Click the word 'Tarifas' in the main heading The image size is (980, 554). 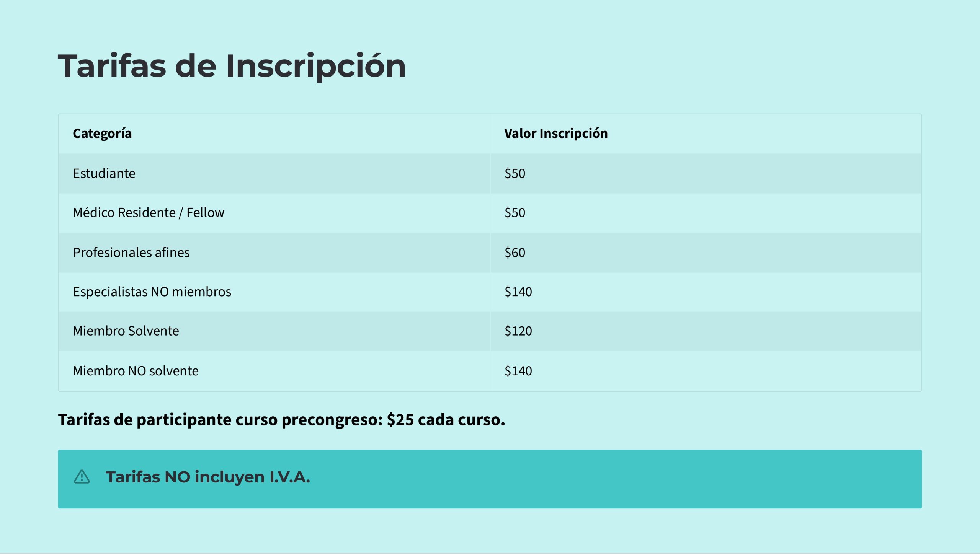112,66
